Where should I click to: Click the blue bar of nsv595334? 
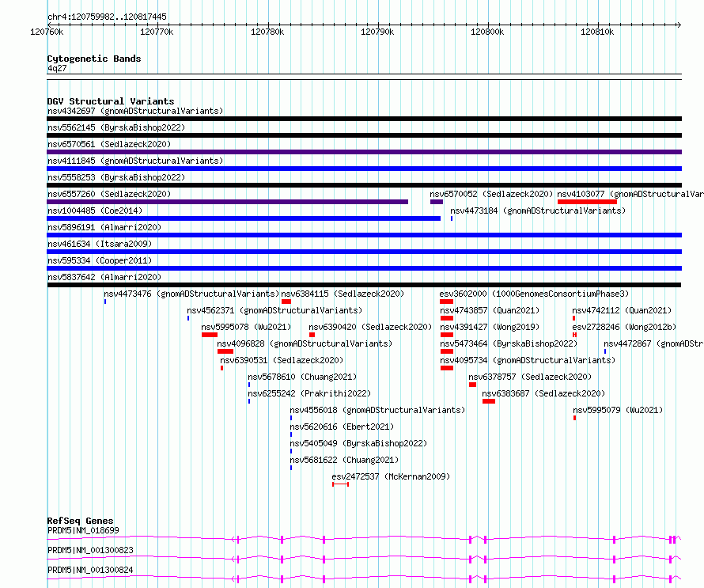tap(364, 268)
